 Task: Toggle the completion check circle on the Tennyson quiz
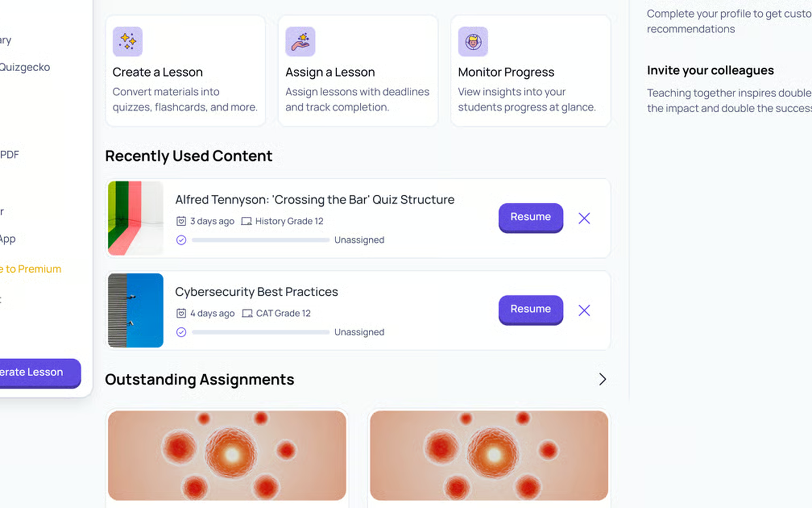coord(181,240)
